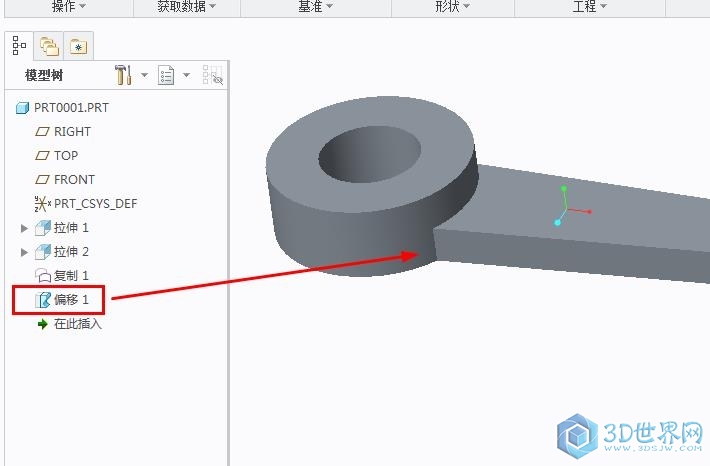Screen dimensions: 710x466
Task: Select the 拉伸 1 extrude feature
Action: [71, 228]
